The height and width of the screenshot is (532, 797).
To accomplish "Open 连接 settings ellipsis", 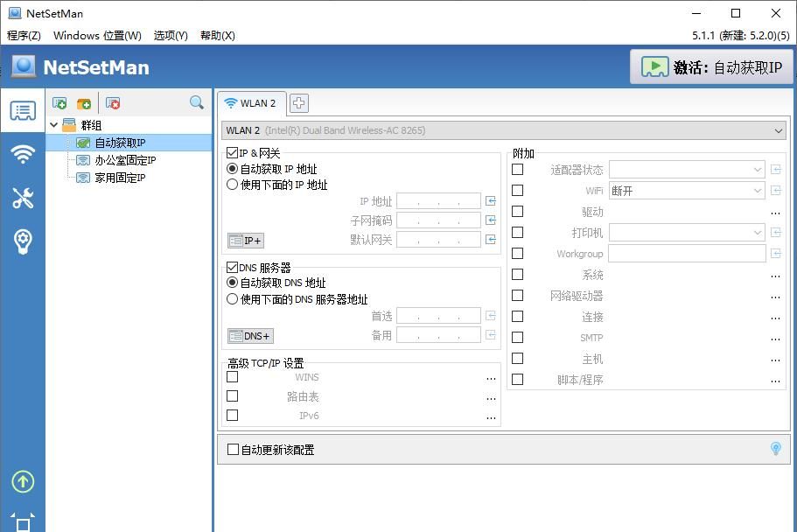I will click(775, 318).
